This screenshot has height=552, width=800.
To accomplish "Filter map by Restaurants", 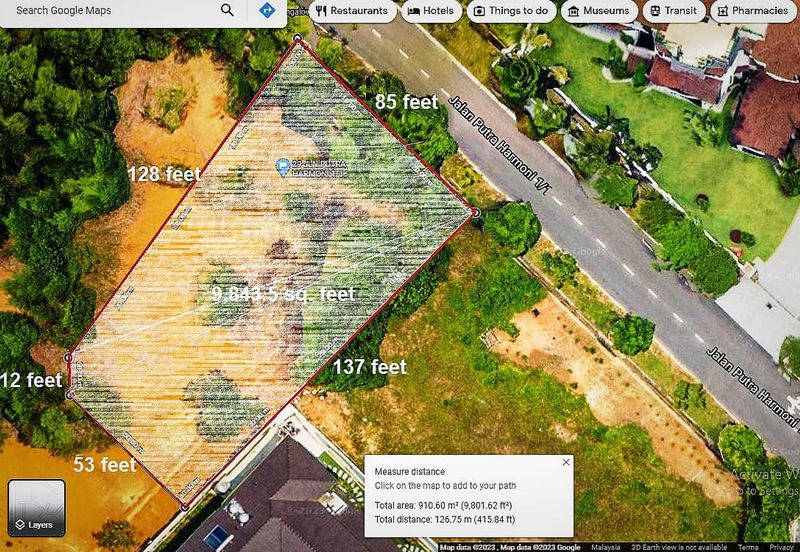I will [350, 11].
